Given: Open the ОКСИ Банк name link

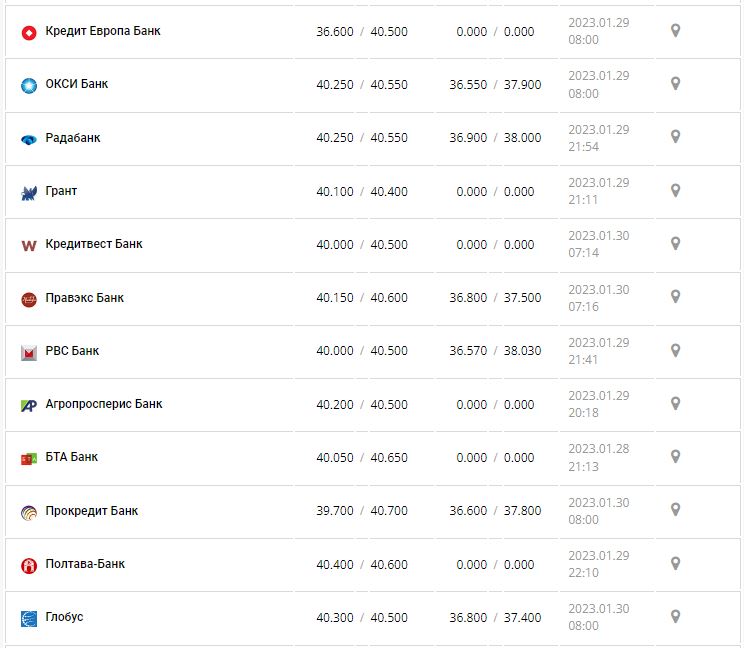Looking at the screenshot, I should pyautogui.click(x=77, y=84).
